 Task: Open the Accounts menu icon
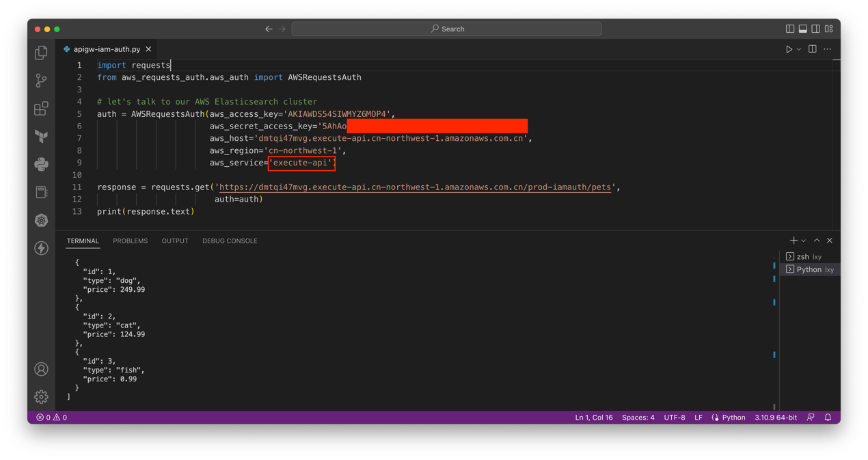pyautogui.click(x=41, y=369)
